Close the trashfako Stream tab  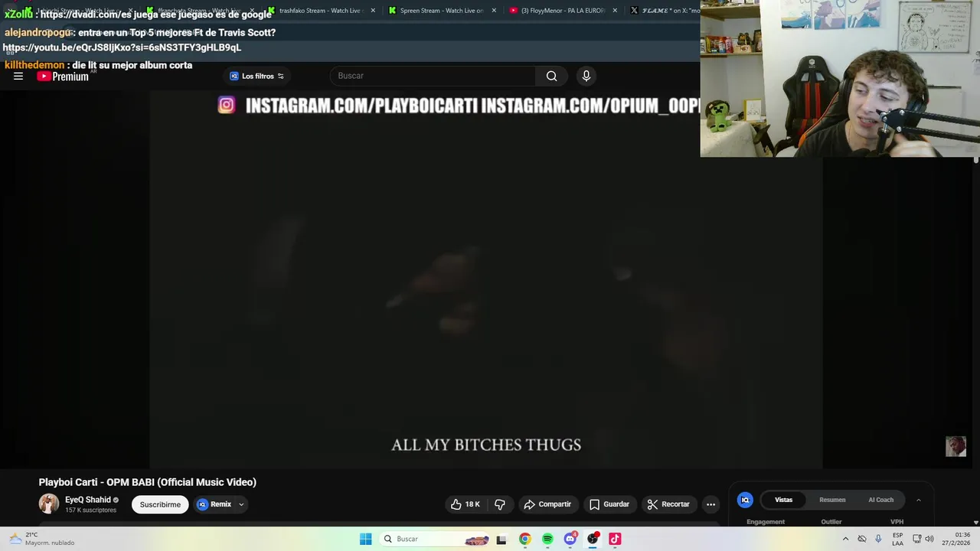point(373,11)
